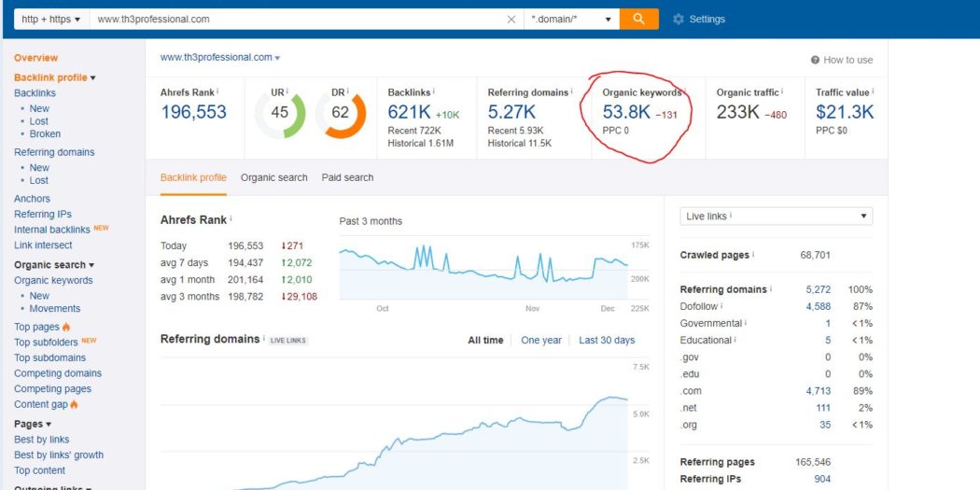Open Movements under Organic keywords
The height and width of the screenshot is (490, 980).
(x=55, y=309)
